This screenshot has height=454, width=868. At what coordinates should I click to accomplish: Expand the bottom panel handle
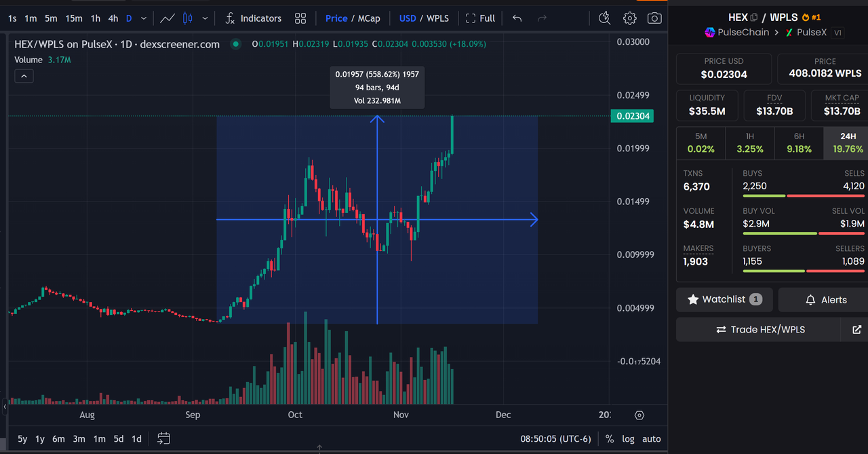pyautogui.click(x=319, y=449)
